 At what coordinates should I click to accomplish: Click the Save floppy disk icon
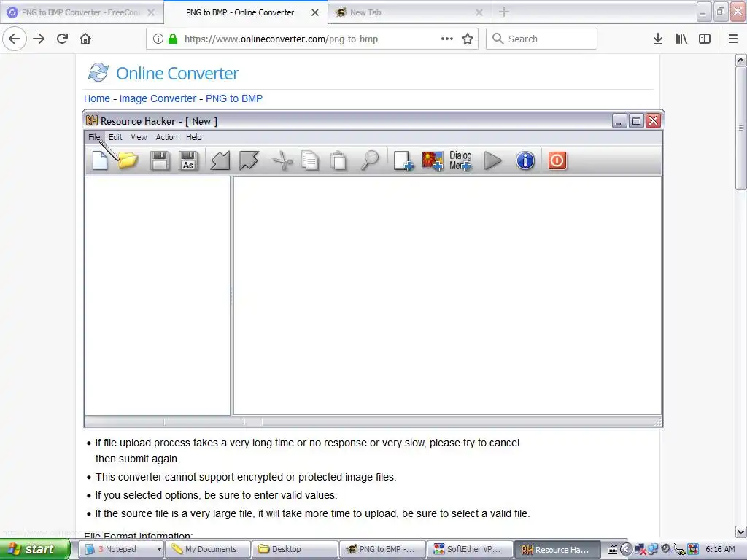pos(160,160)
